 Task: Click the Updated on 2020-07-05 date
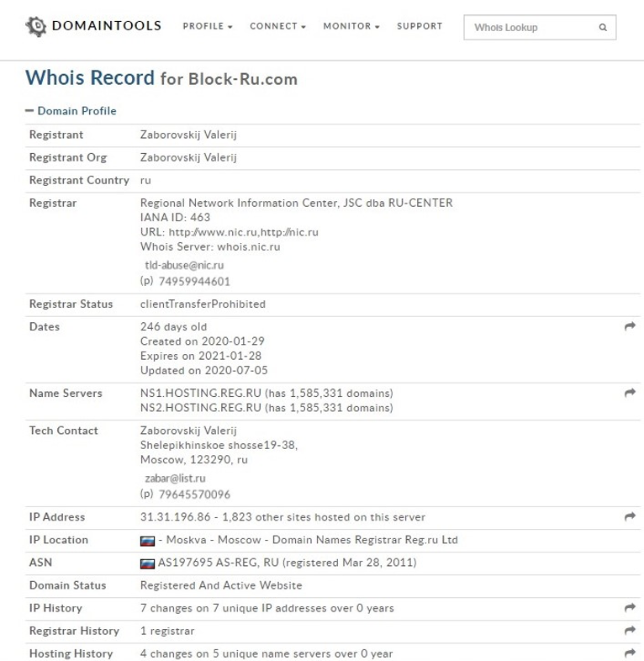click(204, 371)
